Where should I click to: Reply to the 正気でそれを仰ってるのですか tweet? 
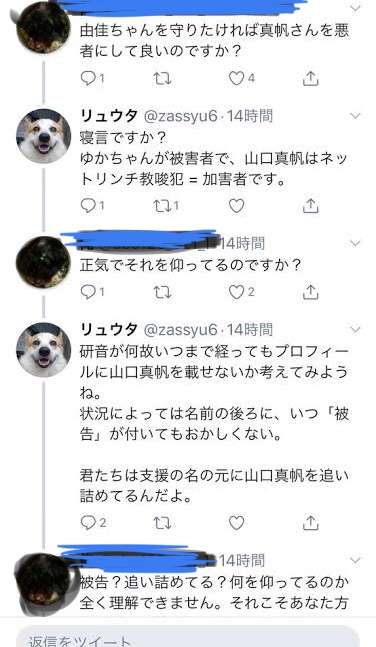[88, 292]
